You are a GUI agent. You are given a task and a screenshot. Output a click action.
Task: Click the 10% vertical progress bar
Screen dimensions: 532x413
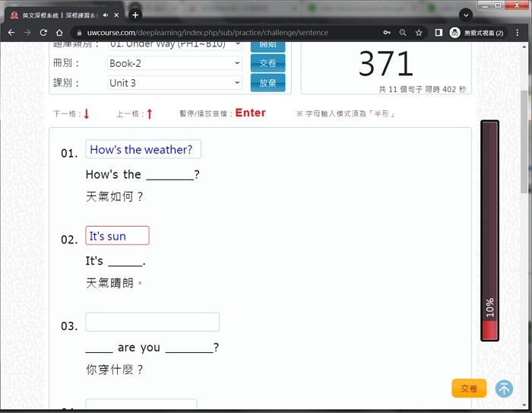489,230
